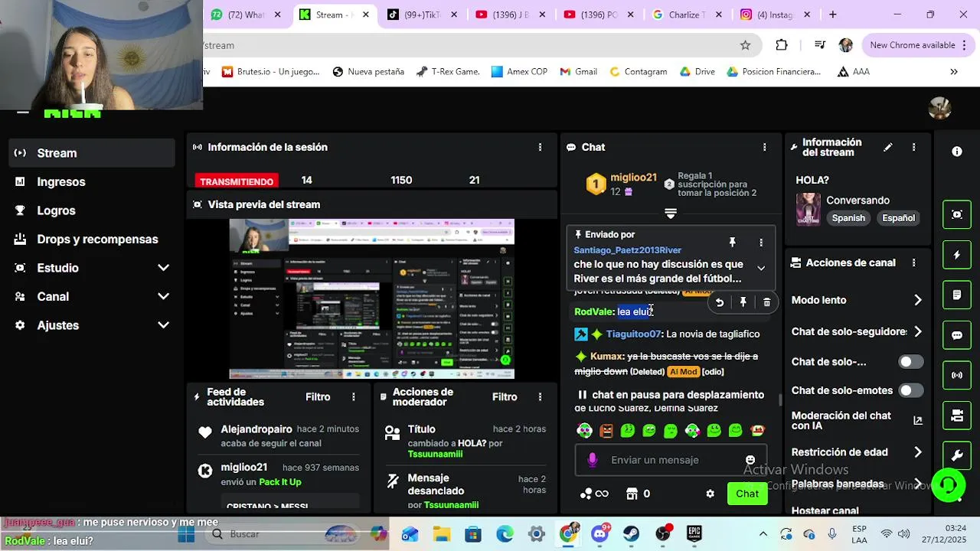Click the chat bubble icon in right rail

tap(957, 335)
